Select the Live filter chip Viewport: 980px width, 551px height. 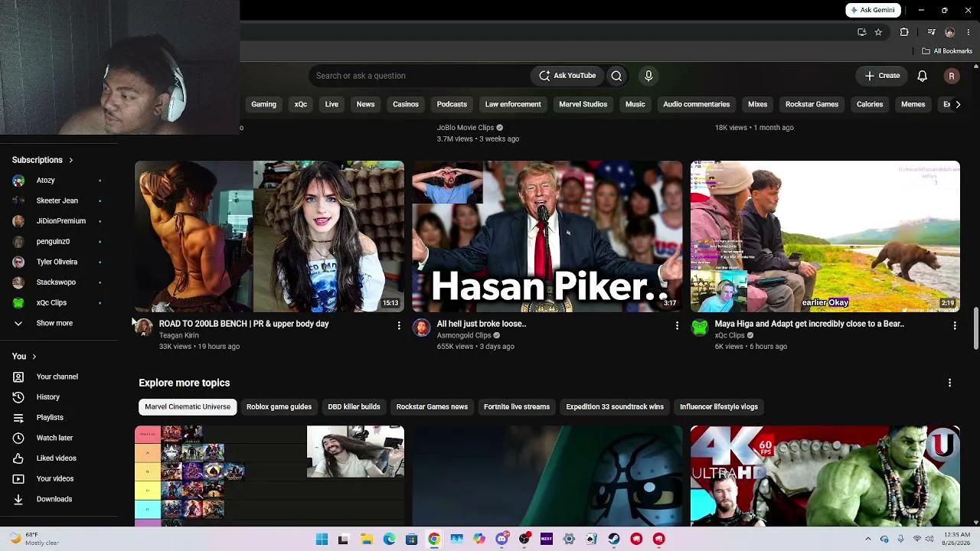click(x=332, y=104)
